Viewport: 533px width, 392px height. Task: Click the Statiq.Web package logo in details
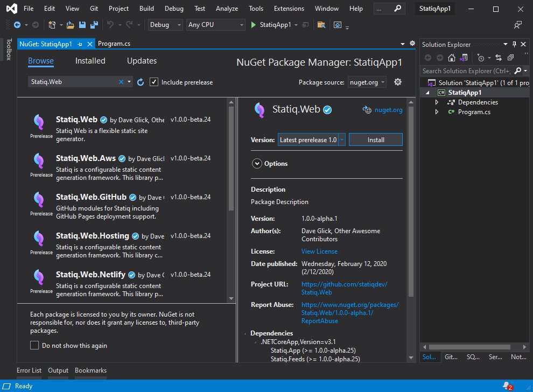(x=260, y=110)
